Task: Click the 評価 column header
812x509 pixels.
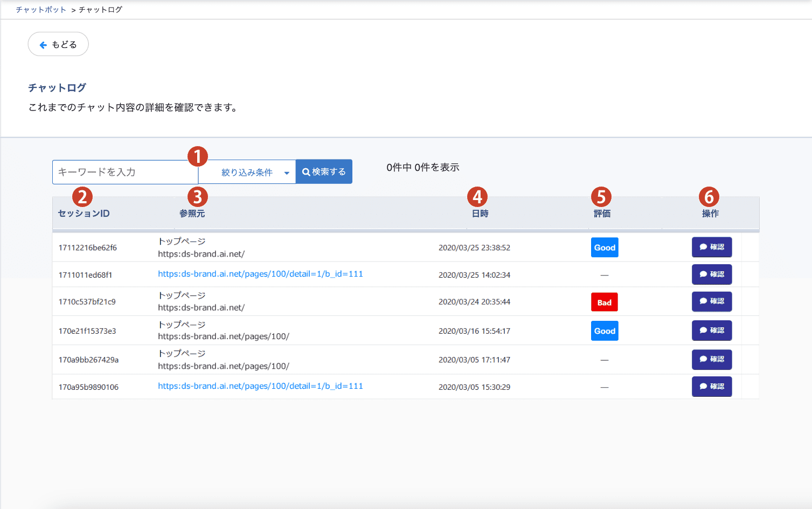Action: click(602, 214)
